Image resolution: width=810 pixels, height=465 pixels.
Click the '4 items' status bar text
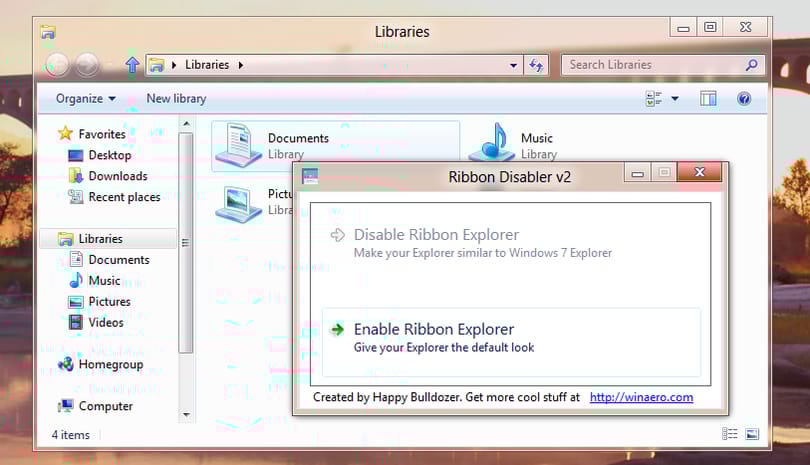coord(70,435)
